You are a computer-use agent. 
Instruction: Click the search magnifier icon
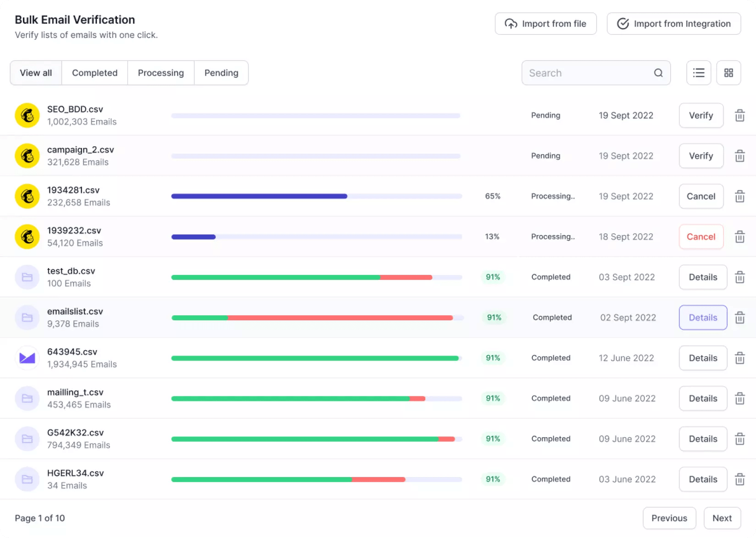[658, 73]
